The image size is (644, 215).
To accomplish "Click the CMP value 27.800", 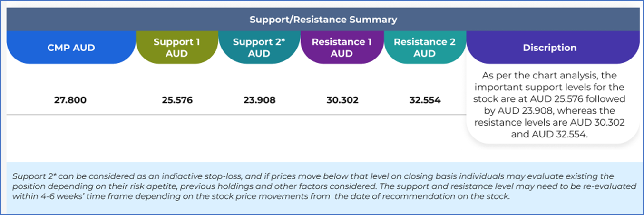I will [70, 100].
